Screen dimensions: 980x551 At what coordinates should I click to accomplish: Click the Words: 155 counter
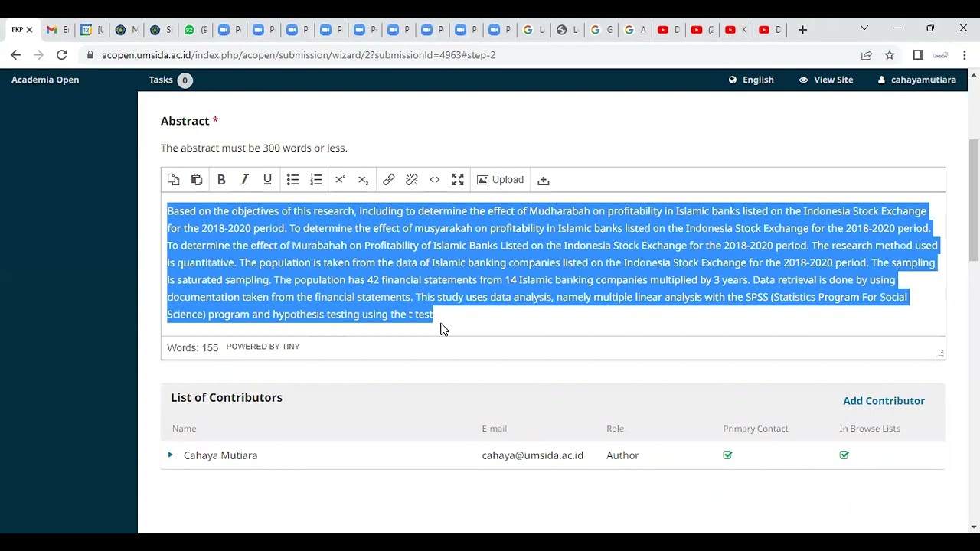pos(192,347)
